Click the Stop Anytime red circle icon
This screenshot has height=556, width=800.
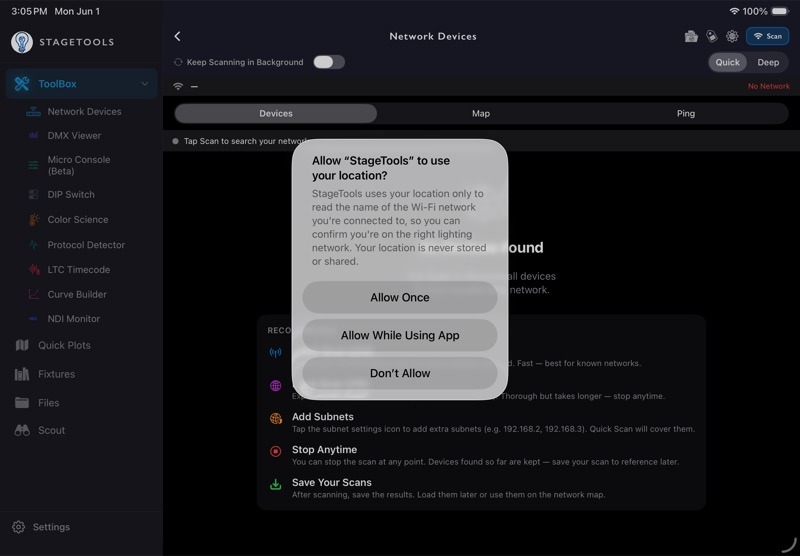pos(276,451)
